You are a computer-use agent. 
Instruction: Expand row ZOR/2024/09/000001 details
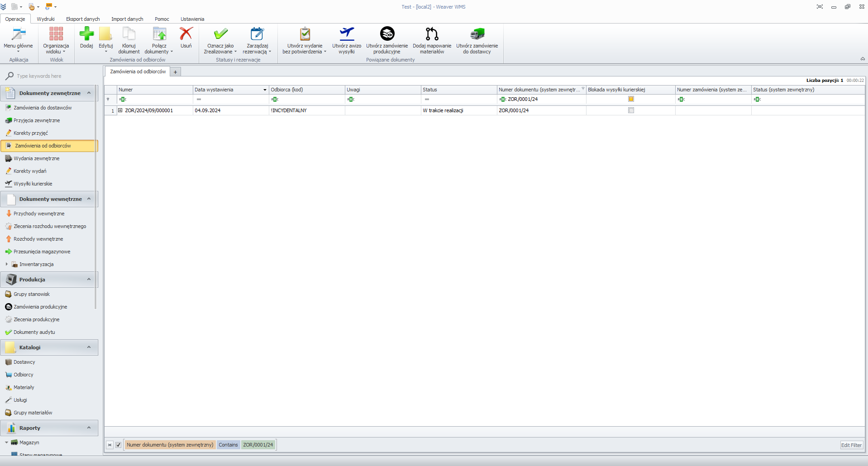120,110
